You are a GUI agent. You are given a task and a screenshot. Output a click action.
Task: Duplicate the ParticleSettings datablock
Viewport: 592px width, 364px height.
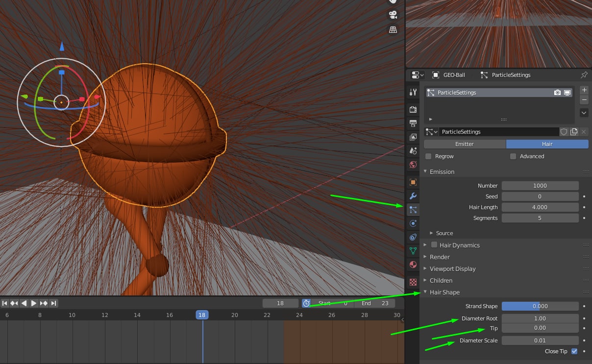click(x=574, y=132)
